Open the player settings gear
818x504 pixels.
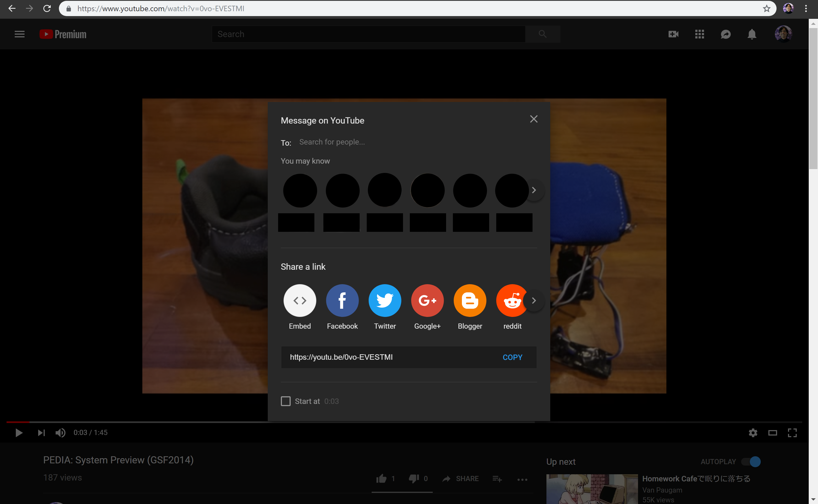pos(753,433)
